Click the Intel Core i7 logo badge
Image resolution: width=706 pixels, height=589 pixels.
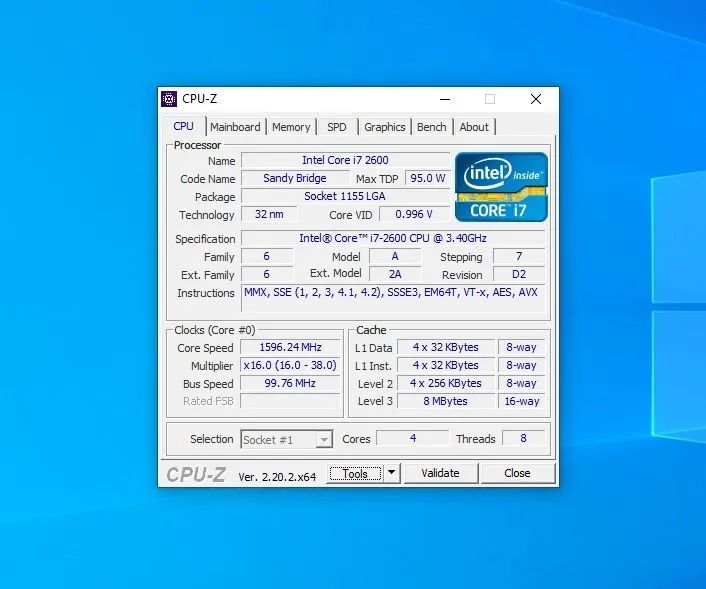coord(502,187)
